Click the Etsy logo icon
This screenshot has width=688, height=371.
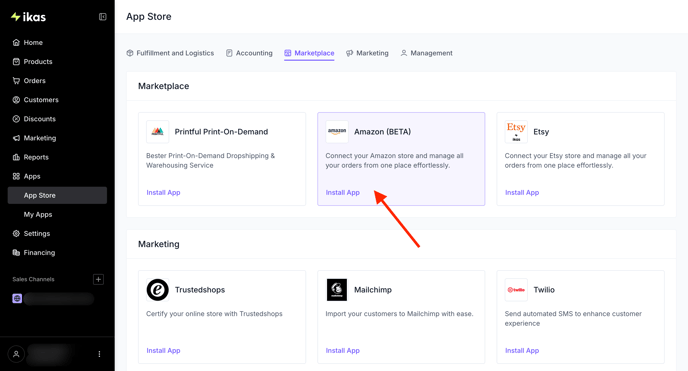click(x=516, y=132)
